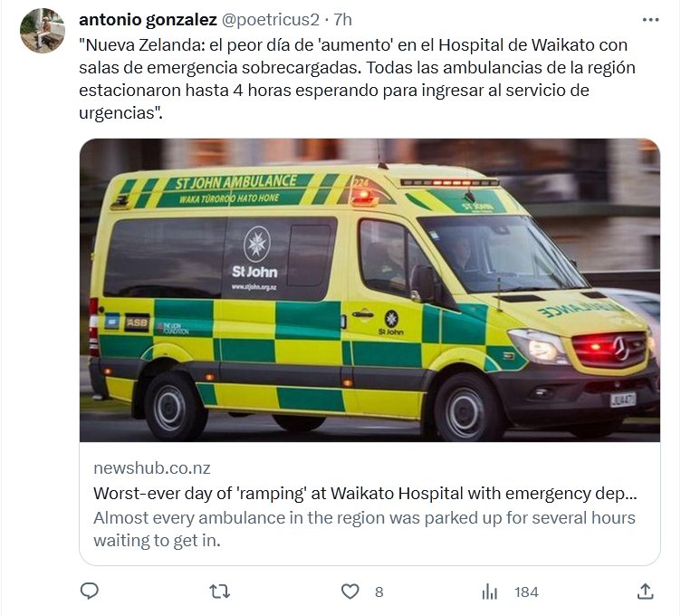
Task: Open antonio gonzalez's profile avatar
Action: pyautogui.click(x=43, y=30)
